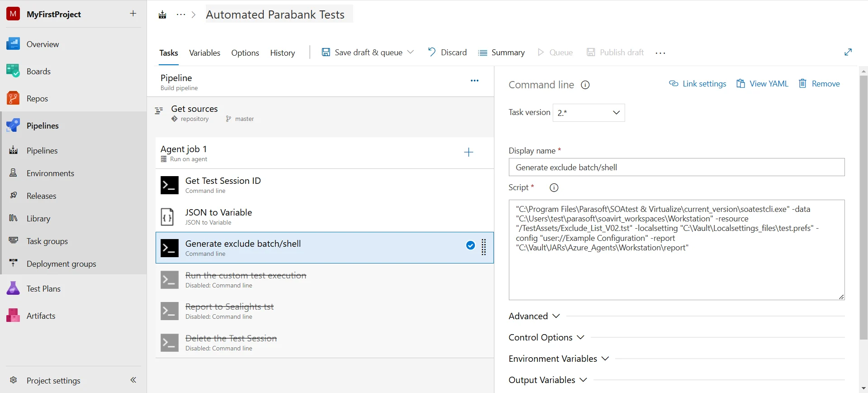Expand the Output Variables section
Screen dimensions: 868x393
[x=548, y=380]
